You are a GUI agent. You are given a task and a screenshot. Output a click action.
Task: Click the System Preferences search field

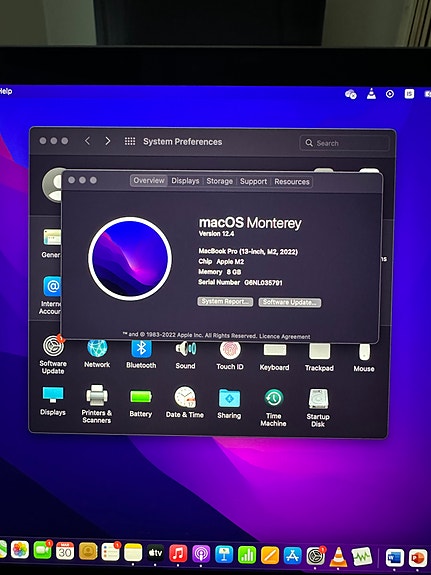tap(344, 143)
